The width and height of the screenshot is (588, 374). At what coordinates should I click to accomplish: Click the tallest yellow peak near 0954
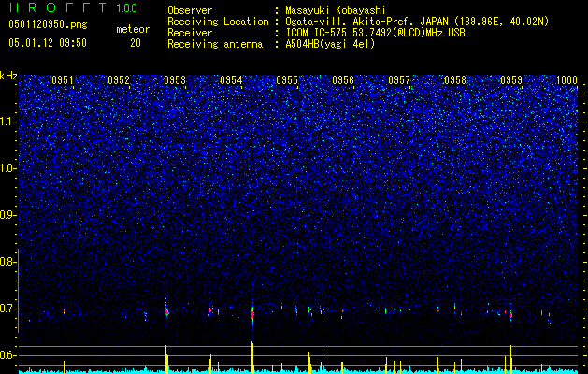[x=252, y=357]
